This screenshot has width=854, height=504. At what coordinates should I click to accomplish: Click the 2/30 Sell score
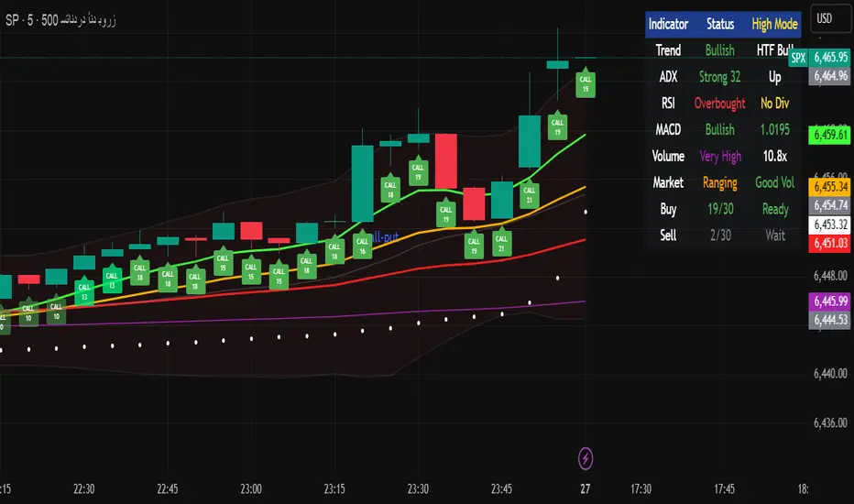[x=720, y=236]
